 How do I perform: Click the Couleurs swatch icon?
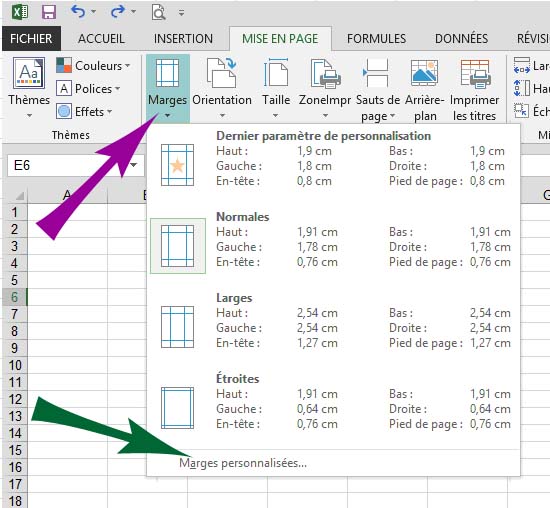[64, 65]
